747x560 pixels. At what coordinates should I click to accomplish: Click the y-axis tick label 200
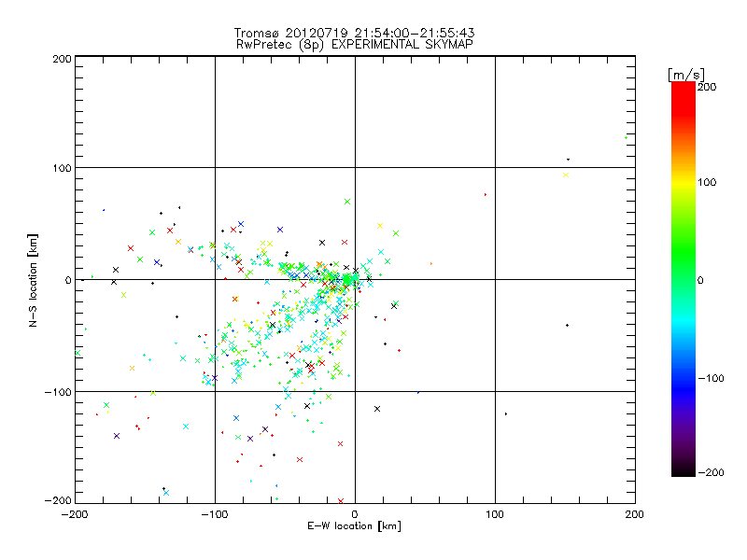(62, 59)
